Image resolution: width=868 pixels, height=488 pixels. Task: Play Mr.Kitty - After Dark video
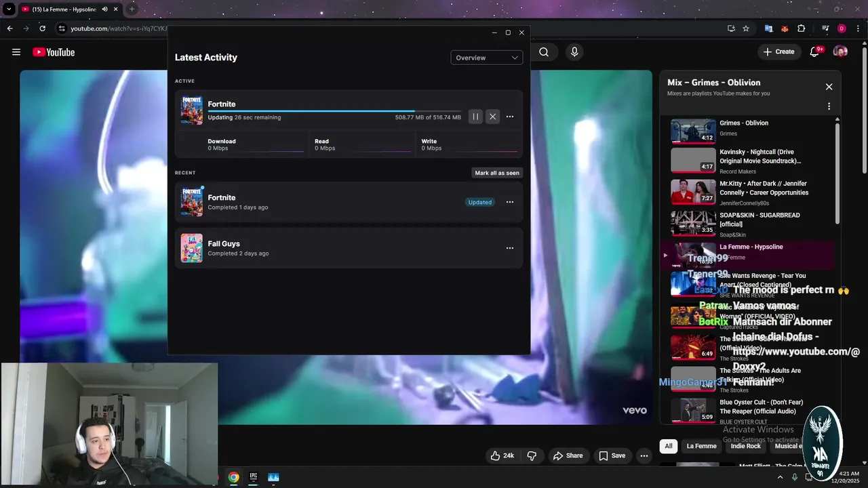[x=751, y=192]
